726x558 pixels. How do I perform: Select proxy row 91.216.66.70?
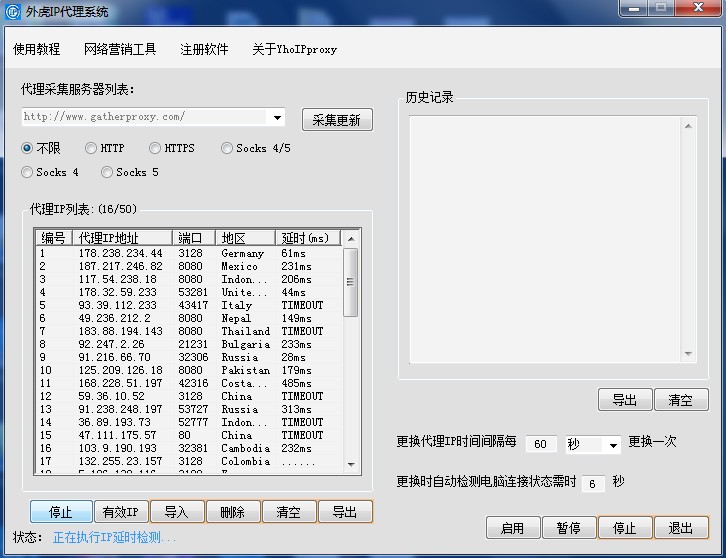[189, 357]
